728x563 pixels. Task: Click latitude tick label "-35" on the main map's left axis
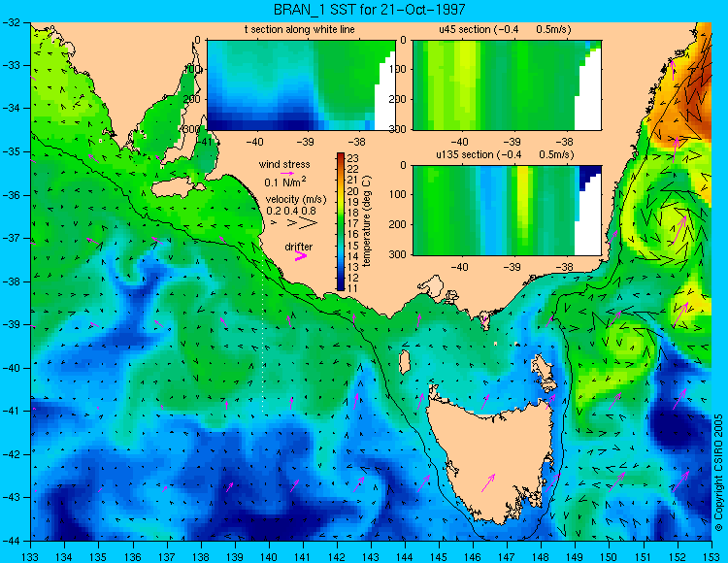pyautogui.click(x=11, y=151)
